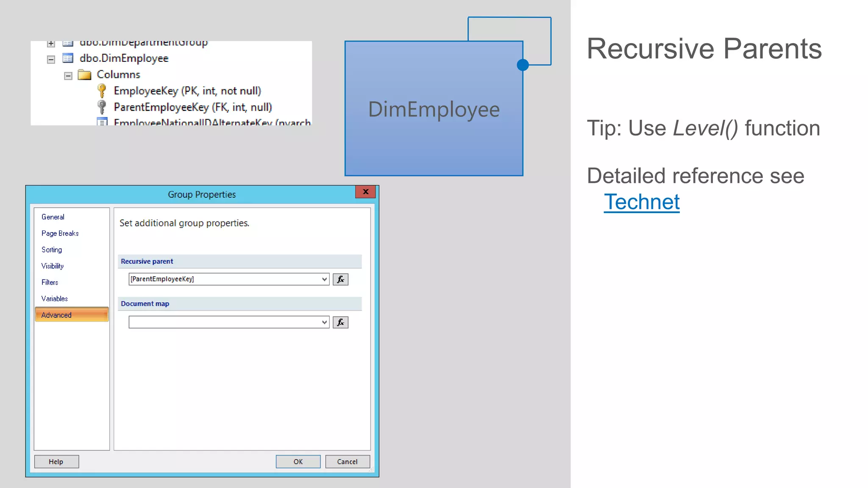868x488 pixels.
Task: Open the Variables page
Action: pos(55,299)
